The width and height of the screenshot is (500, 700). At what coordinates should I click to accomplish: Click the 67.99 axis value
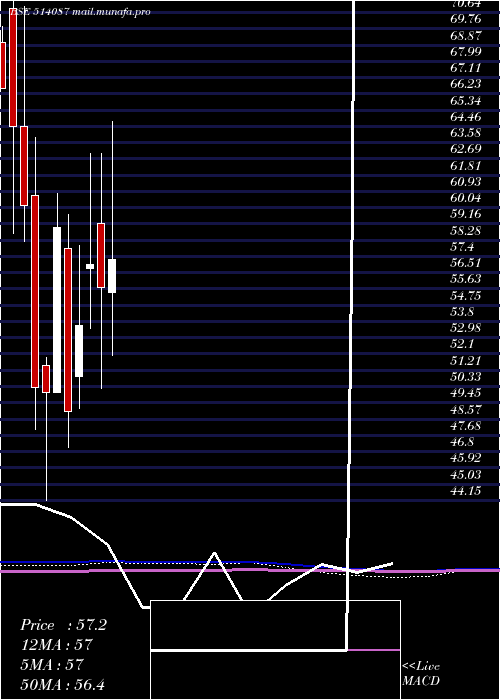(466, 51)
